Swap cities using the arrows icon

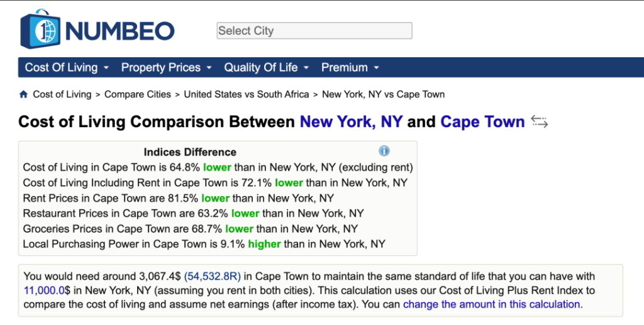[539, 121]
